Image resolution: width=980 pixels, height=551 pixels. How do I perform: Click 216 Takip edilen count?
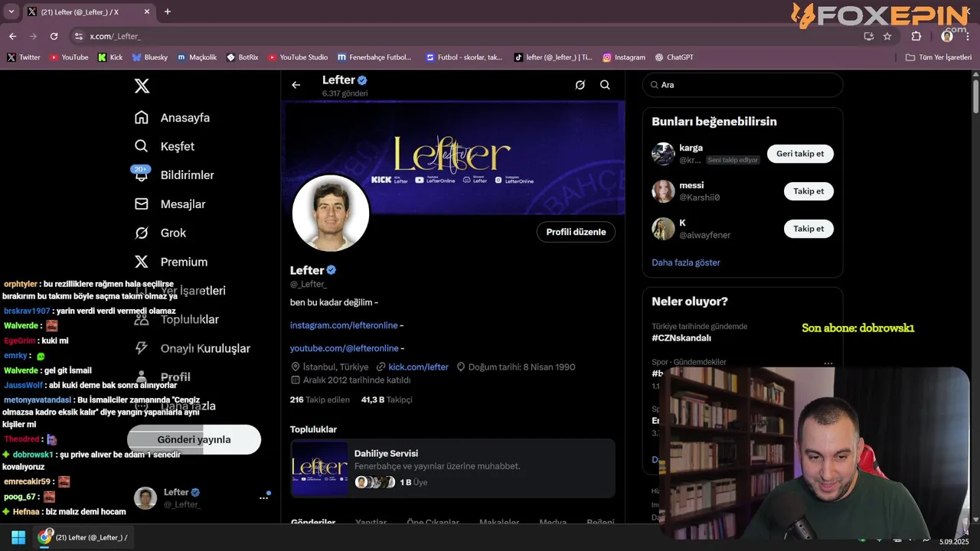tap(320, 399)
